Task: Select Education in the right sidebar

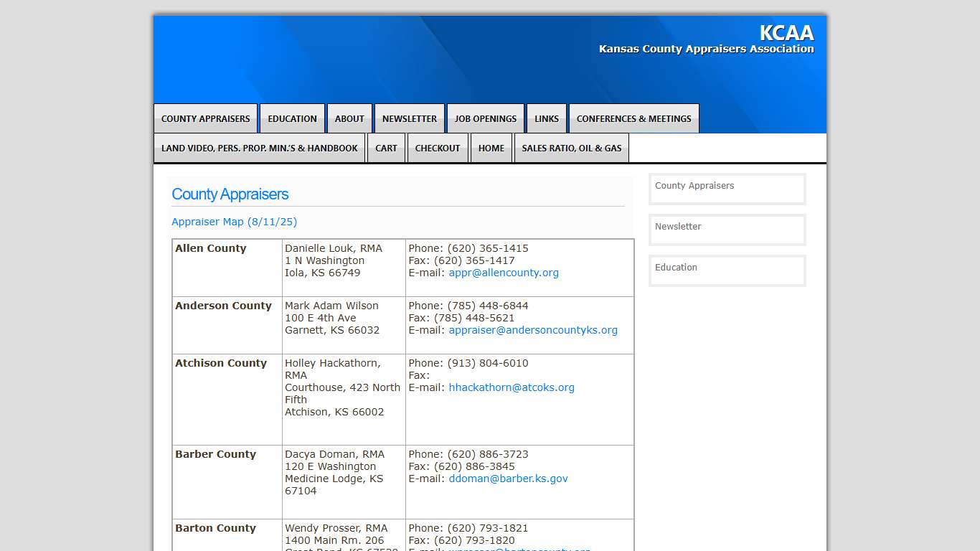Action: 676,268
